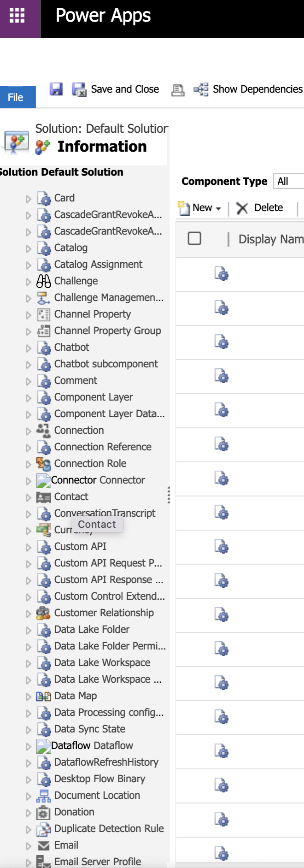Click the Save floppy disk icon
This screenshot has height=868, width=304.
(56, 89)
